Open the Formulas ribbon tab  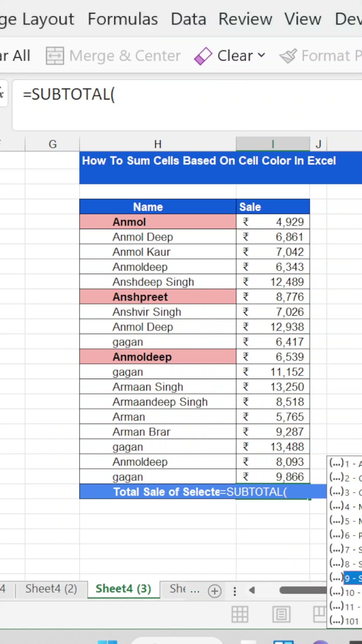click(x=123, y=19)
